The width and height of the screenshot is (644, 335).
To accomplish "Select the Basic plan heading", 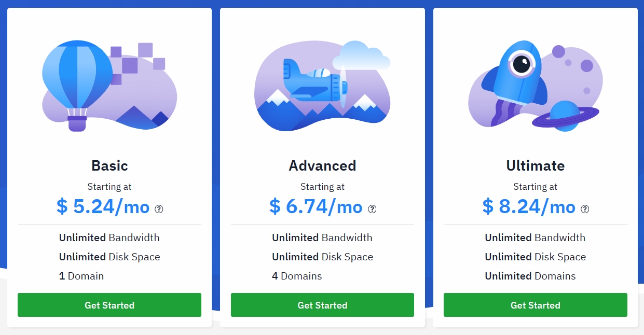I will click(x=109, y=165).
